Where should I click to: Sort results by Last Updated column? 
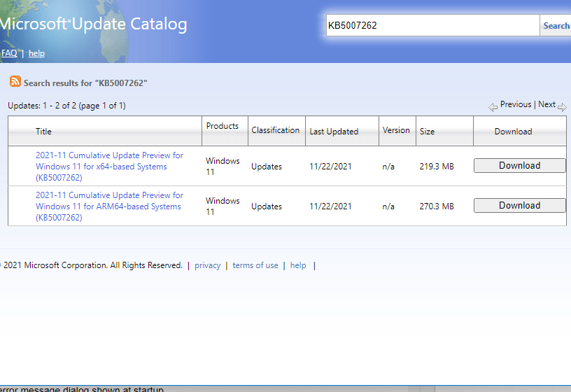coord(334,132)
